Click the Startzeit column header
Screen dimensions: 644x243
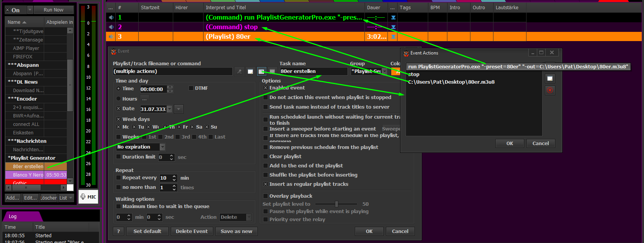(156, 8)
